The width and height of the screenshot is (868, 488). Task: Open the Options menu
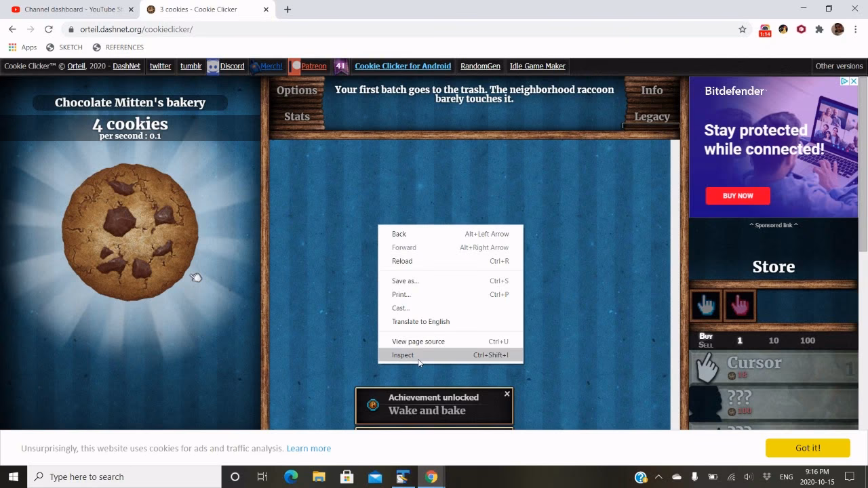pyautogui.click(x=296, y=90)
